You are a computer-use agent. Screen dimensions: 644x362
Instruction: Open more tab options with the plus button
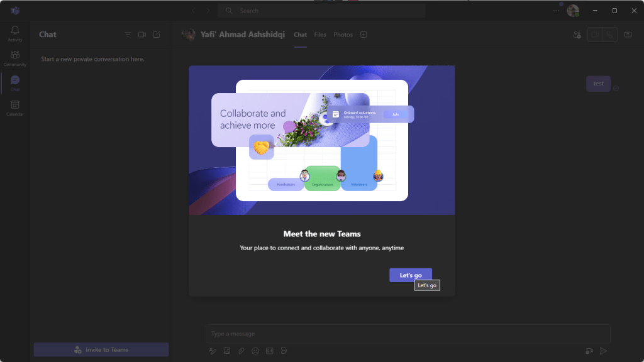(364, 35)
